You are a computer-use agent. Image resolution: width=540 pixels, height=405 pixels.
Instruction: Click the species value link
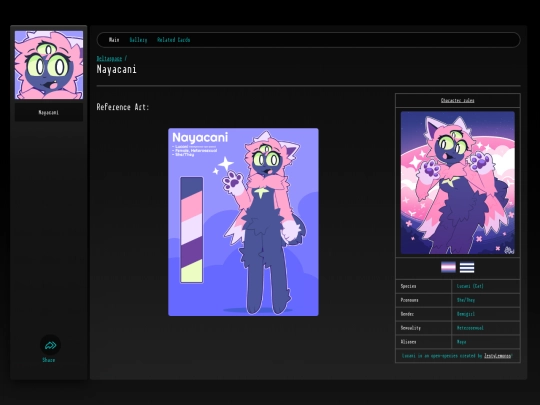coord(470,286)
